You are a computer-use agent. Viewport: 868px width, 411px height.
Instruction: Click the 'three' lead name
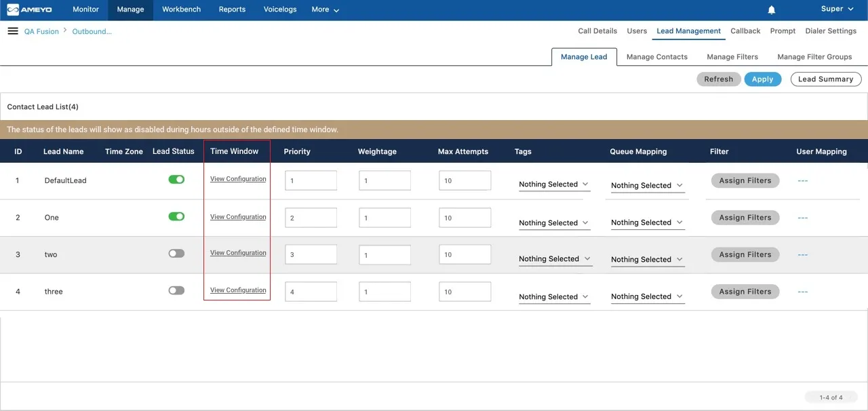[x=54, y=292]
